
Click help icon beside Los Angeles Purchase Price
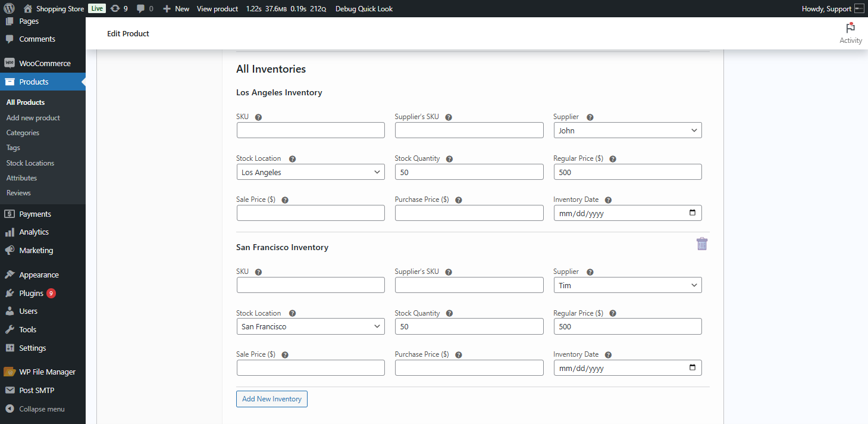coord(458,200)
